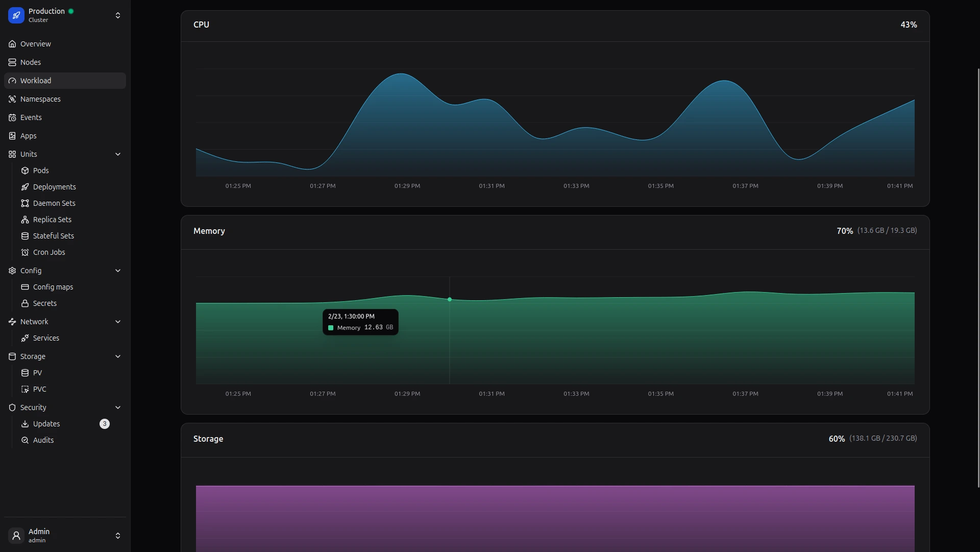
Task: Click the Pods cube icon
Action: [x=25, y=171]
